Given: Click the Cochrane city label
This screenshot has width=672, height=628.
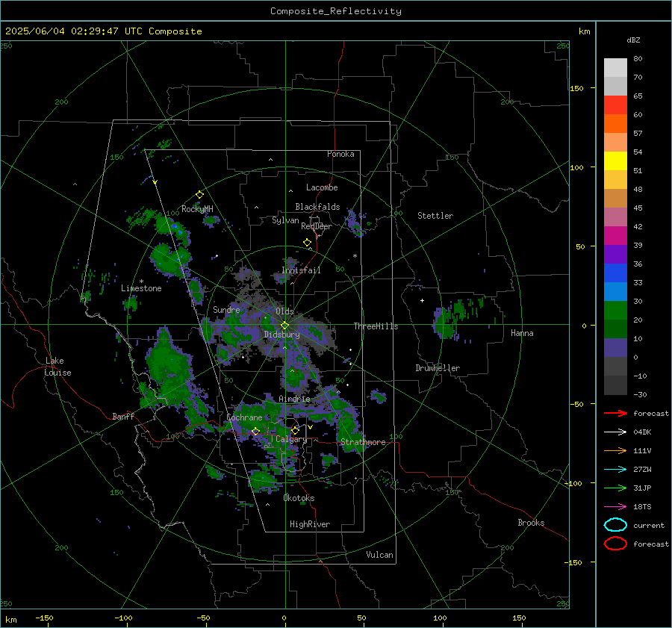Looking at the screenshot, I should click(244, 417).
